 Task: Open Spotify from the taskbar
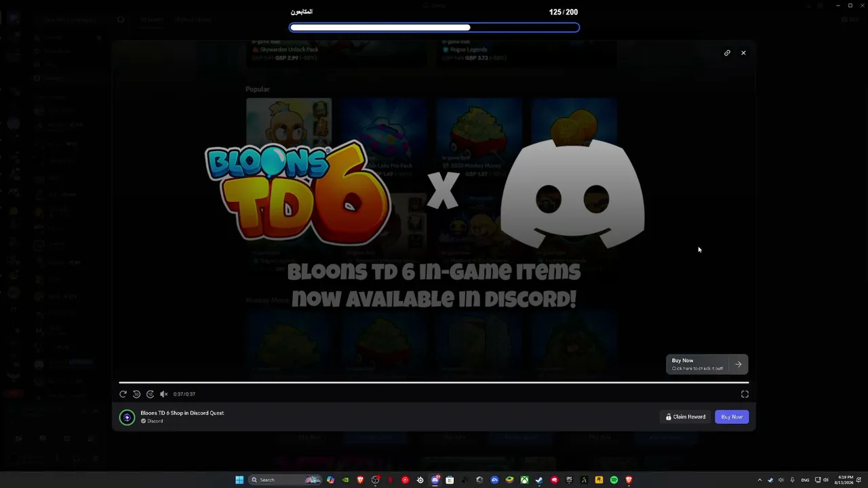614,480
